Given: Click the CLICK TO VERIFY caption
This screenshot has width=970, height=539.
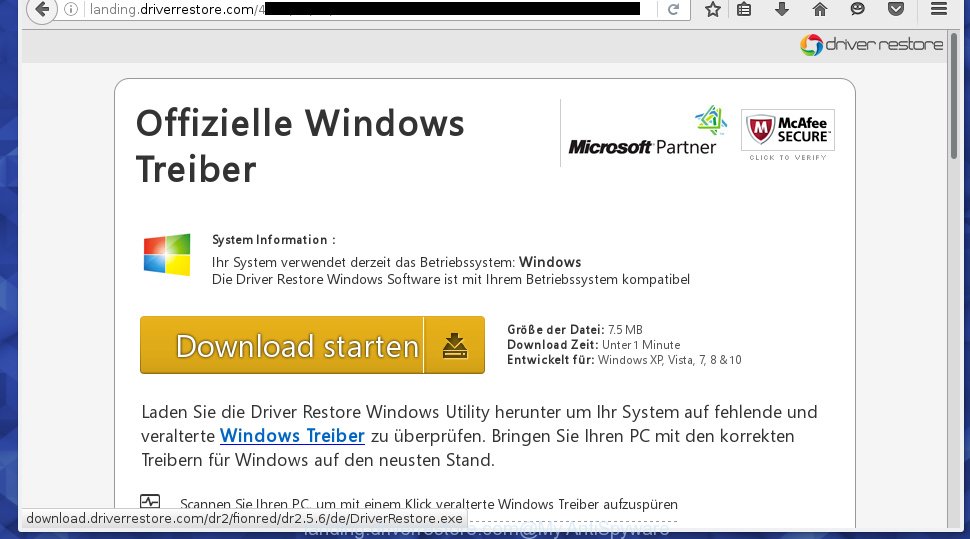Looking at the screenshot, I should coord(788,158).
